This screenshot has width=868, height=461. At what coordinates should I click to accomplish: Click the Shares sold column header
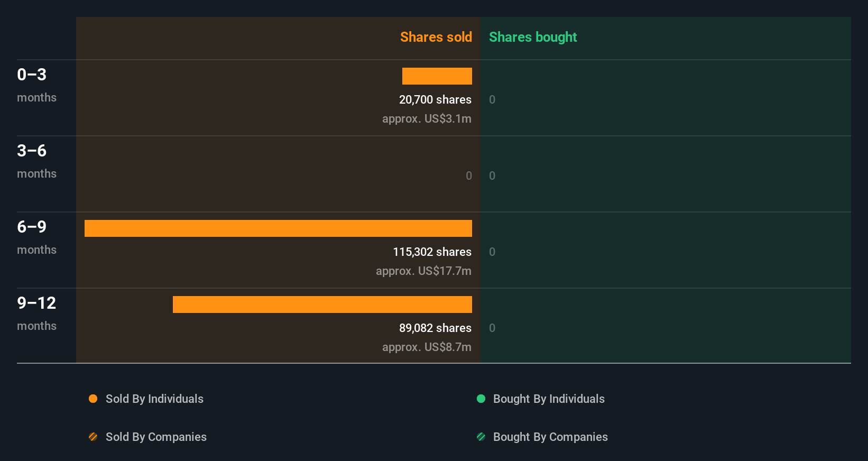coord(436,37)
